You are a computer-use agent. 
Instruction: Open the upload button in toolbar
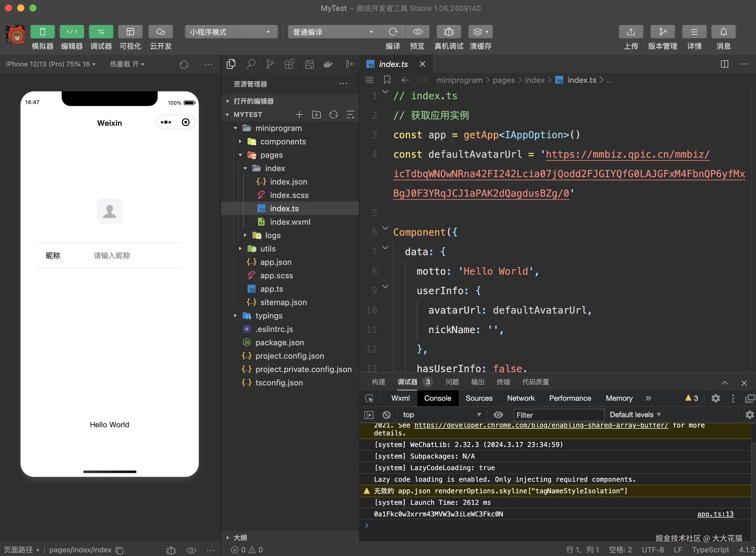click(x=631, y=32)
